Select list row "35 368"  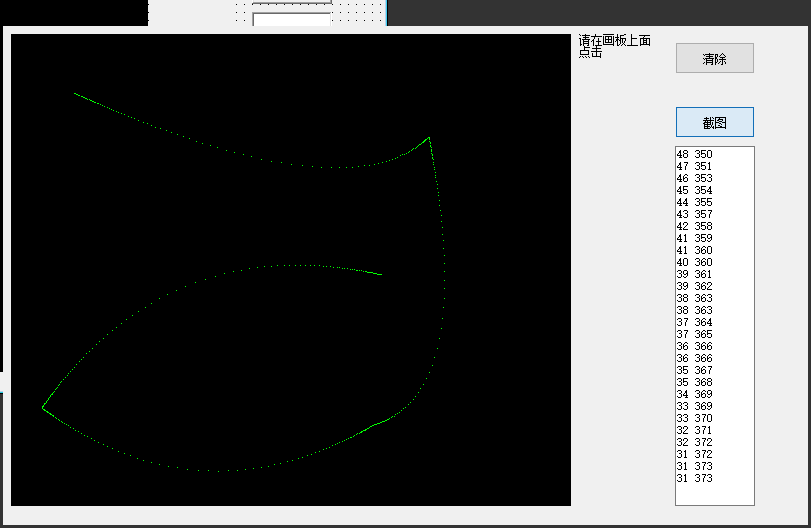point(714,382)
